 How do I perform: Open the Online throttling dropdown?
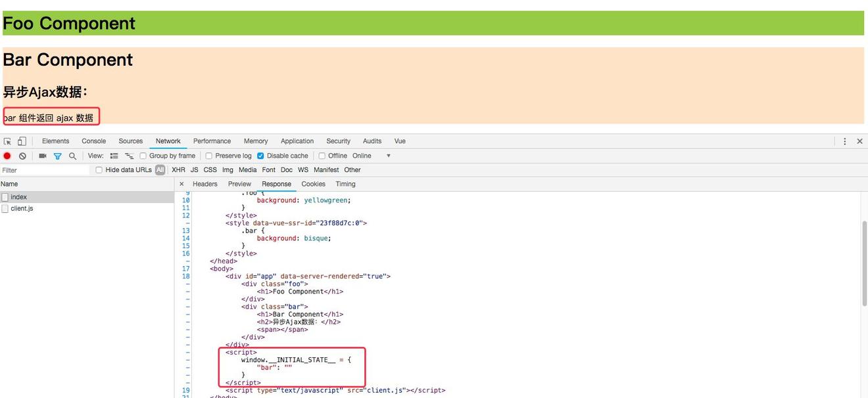388,156
